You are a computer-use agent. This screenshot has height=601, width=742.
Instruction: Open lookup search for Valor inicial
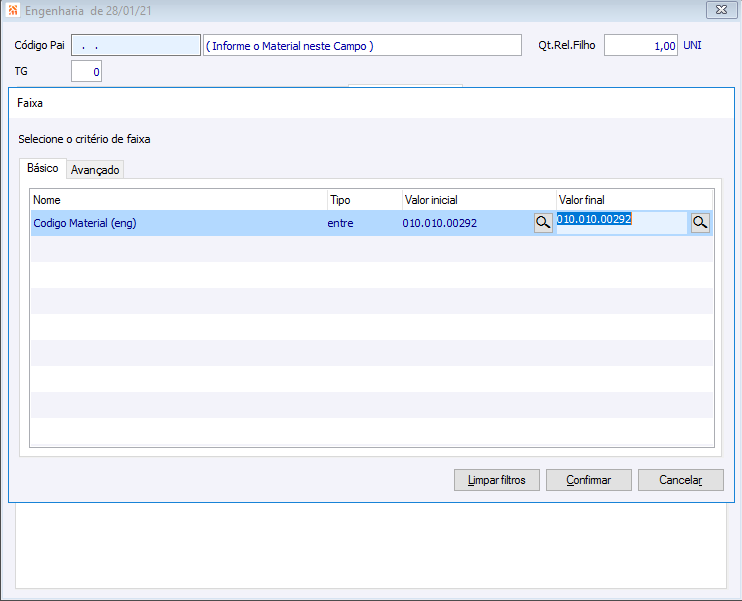click(543, 222)
